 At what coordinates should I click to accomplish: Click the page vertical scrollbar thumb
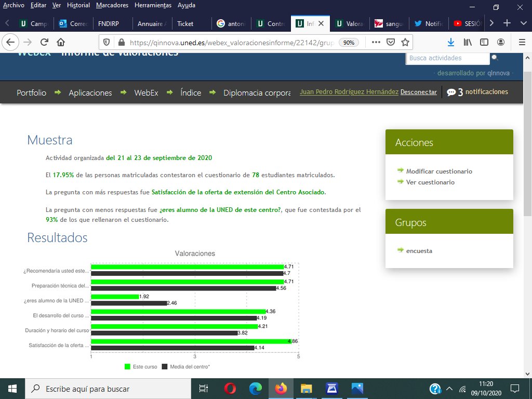click(527, 143)
